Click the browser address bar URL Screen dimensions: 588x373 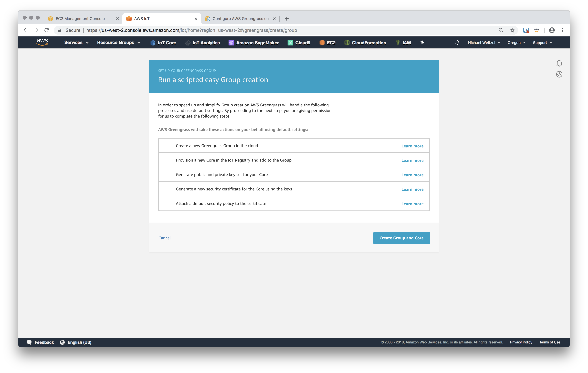pyautogui.click(x=191, y=30)
